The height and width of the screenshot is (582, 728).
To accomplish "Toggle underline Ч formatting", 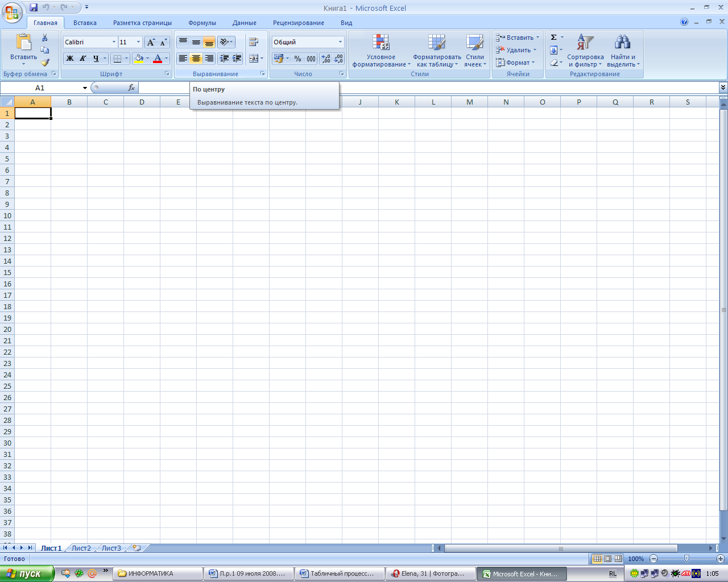I will pyautogui.click(x=96, y=59).
